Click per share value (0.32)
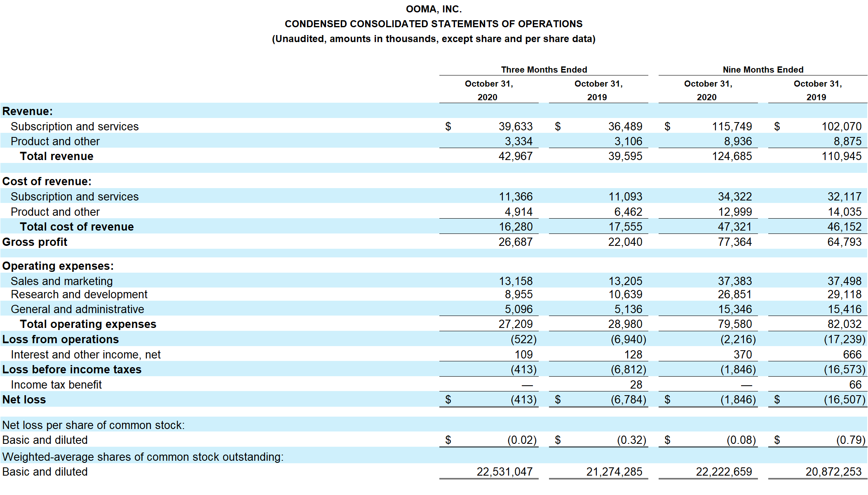 click(631, 440)
